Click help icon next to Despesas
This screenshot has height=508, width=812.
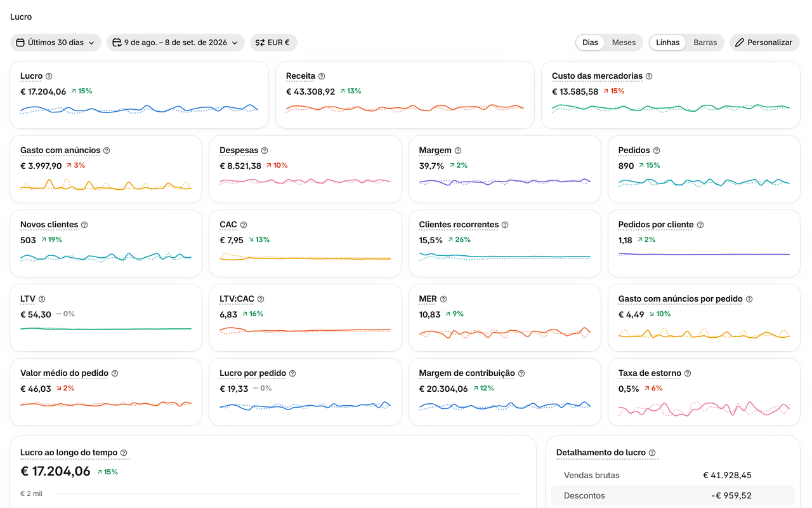click(x=265, y=150)
